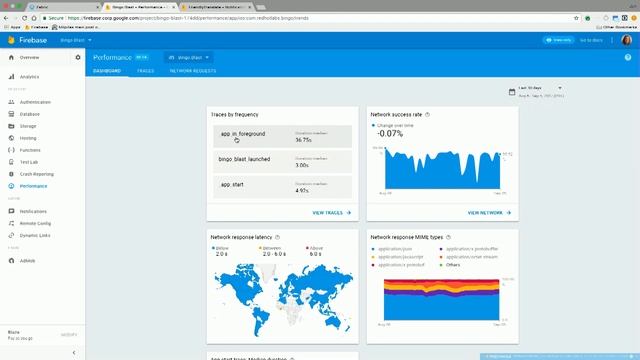Image resolution: width=640 pixels, height=360 pixels.
Task: Click the Hosting globe icon
Action: (11, 138)
